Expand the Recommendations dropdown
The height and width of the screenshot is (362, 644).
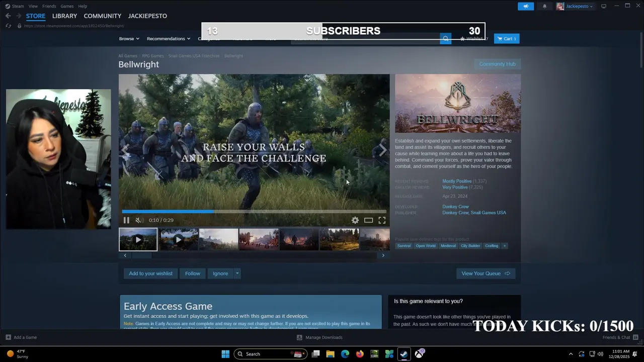[x=169, y=39]
